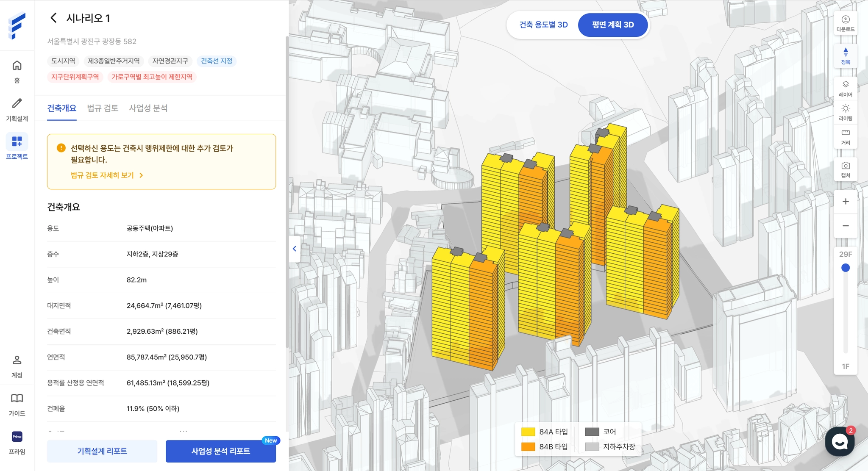Click the 기획설계 리포트 button
Viewport: 868px width, 471px height.
102,451
